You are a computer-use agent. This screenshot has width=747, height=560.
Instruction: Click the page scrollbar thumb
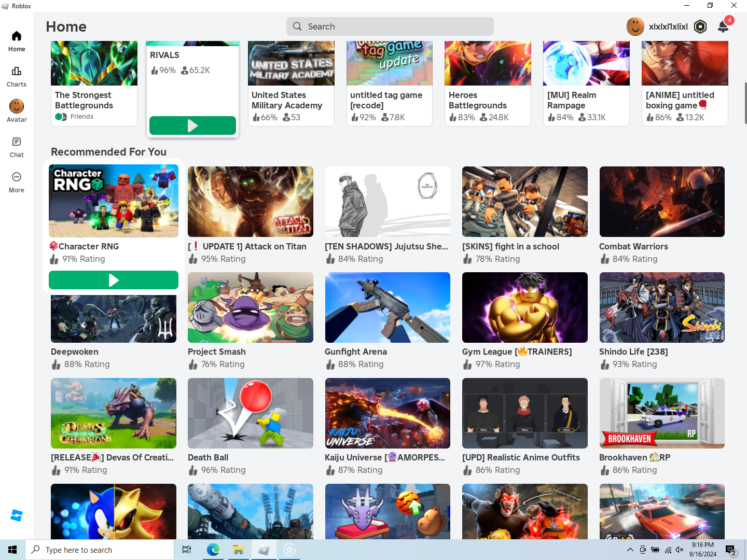745,103
